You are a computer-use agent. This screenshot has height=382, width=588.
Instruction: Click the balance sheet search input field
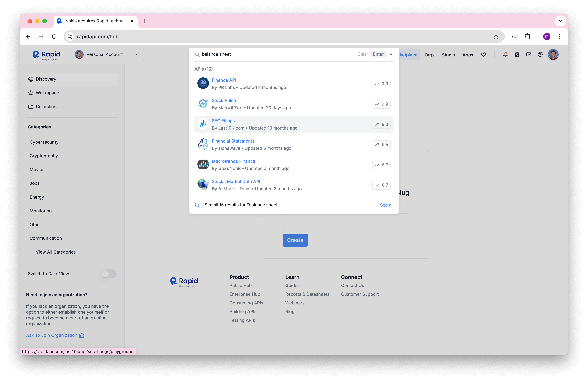click(278, 54)
